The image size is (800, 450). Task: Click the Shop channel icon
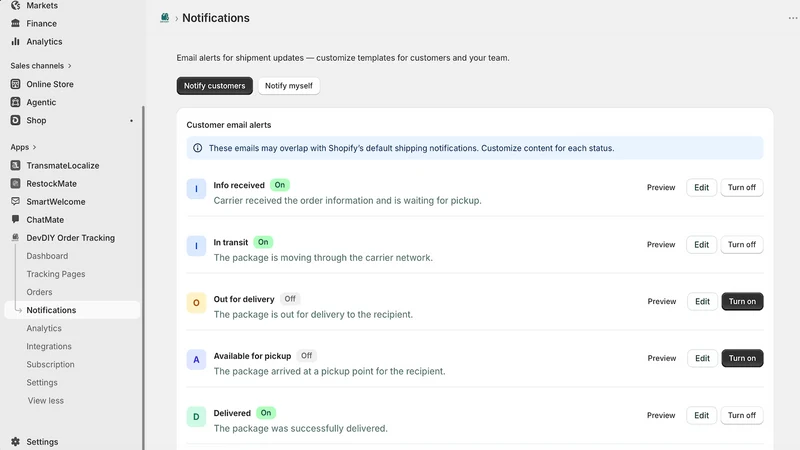(15, 120)
